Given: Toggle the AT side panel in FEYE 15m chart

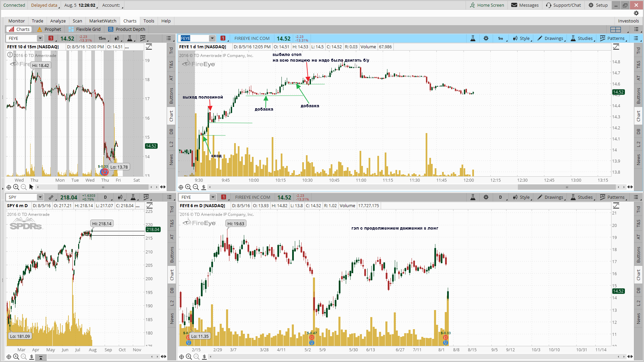Looking at the screenshot, I should 171,78.
